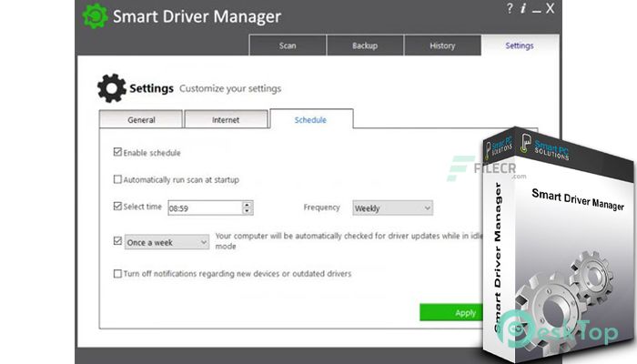
Task: Click the idle mode driver update description text
Action: (x=349, y=240)
